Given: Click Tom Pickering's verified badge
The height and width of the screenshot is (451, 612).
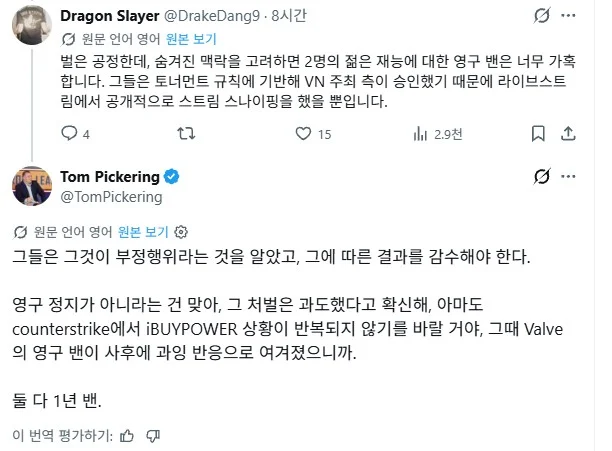Looking at the screenshot, I should (x=171, y=177).
